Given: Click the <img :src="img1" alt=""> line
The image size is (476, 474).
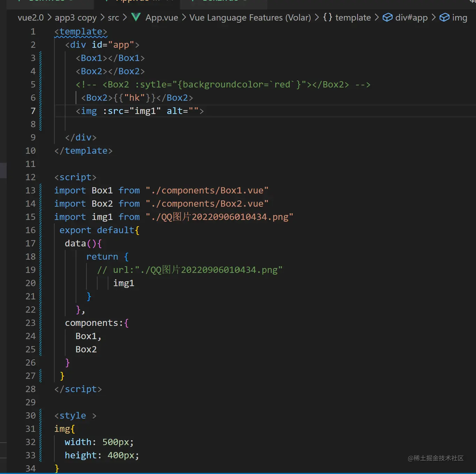Looking at the screenshot, I should pos(140,111).
